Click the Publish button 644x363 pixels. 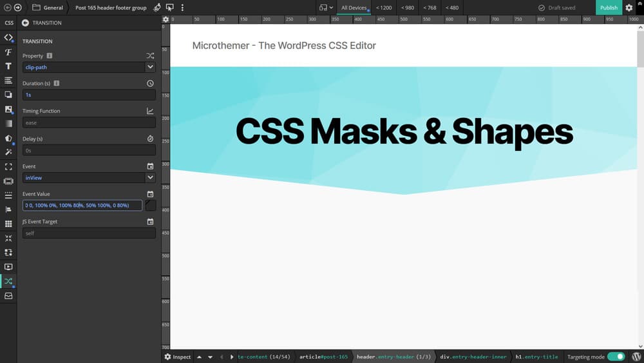pos(609,7)
